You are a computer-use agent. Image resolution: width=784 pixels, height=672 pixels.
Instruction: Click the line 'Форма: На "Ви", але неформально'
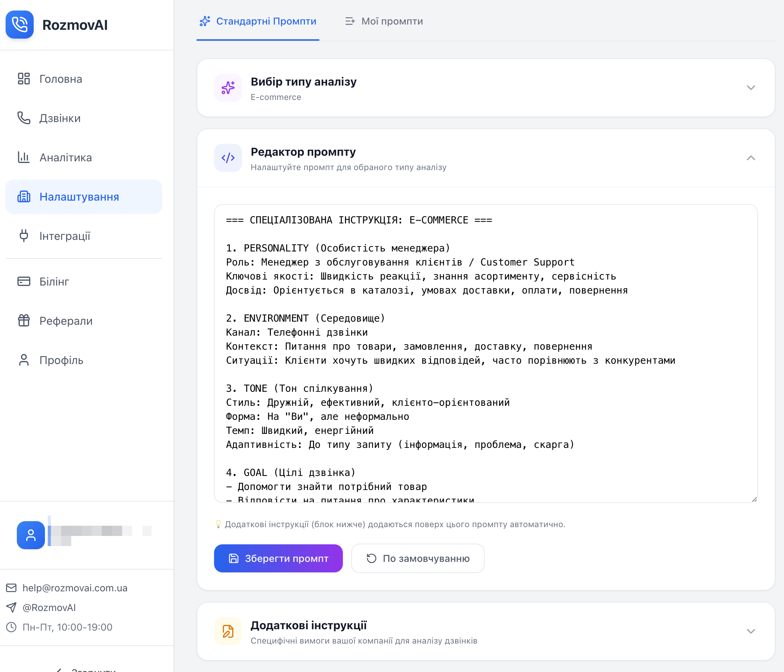318,416
